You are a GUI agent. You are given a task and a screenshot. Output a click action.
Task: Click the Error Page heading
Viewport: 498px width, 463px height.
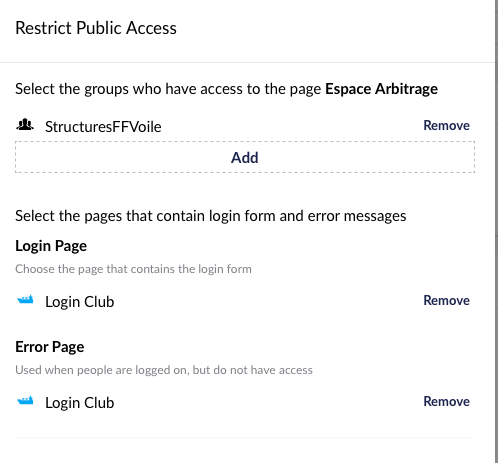pyautogui.click(x=50, y=347)
